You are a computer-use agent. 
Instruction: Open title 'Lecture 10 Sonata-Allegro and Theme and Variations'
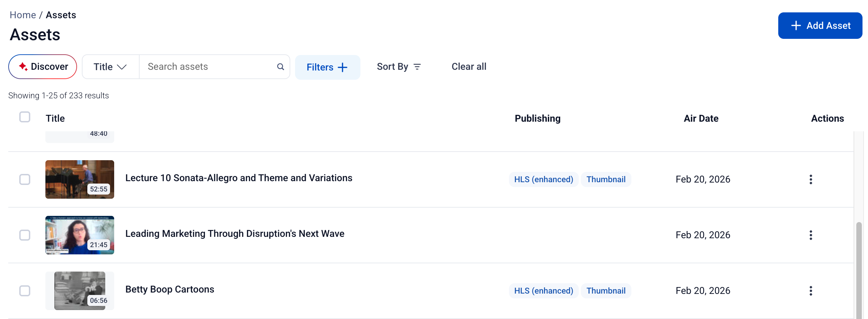(x=239, y=178)
